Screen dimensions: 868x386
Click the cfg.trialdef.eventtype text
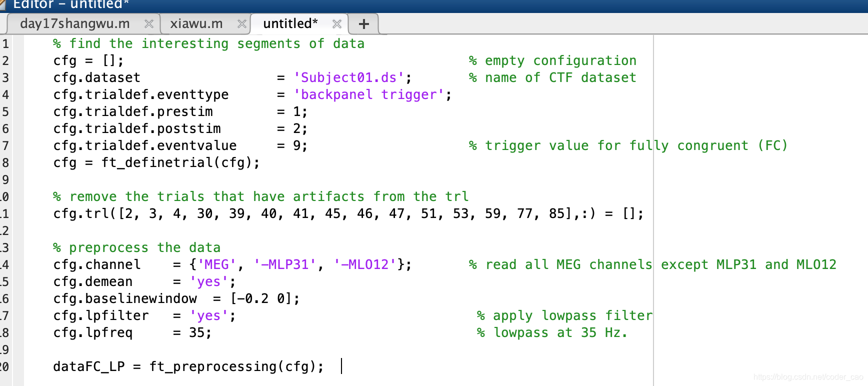tap(141, 94)
